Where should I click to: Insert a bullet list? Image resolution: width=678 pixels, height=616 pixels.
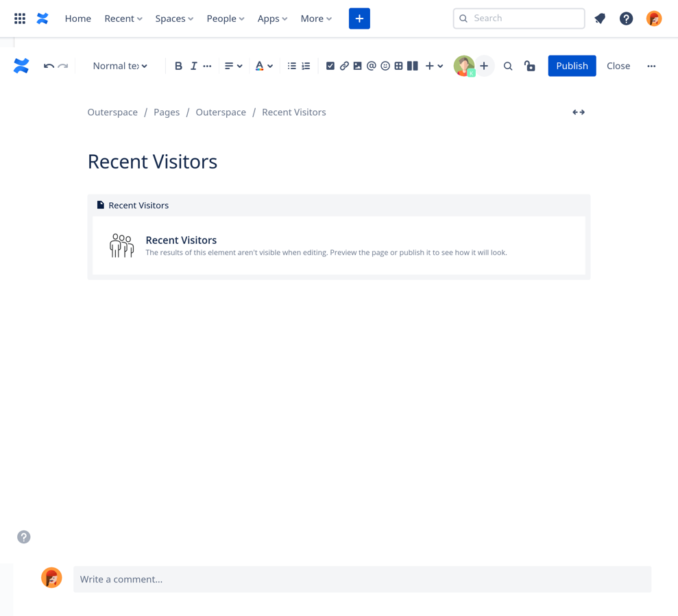point(292,66)
